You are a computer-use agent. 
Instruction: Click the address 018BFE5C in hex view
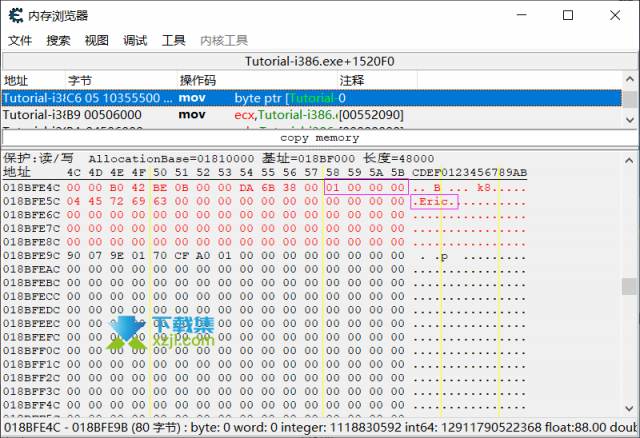[x=31, y=201]
